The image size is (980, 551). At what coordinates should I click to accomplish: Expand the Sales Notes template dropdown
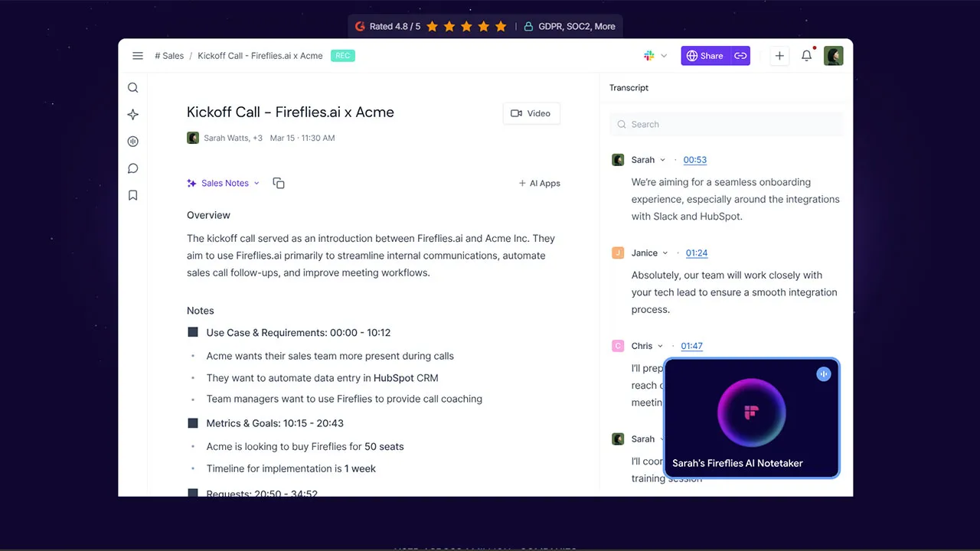(256, 183)
